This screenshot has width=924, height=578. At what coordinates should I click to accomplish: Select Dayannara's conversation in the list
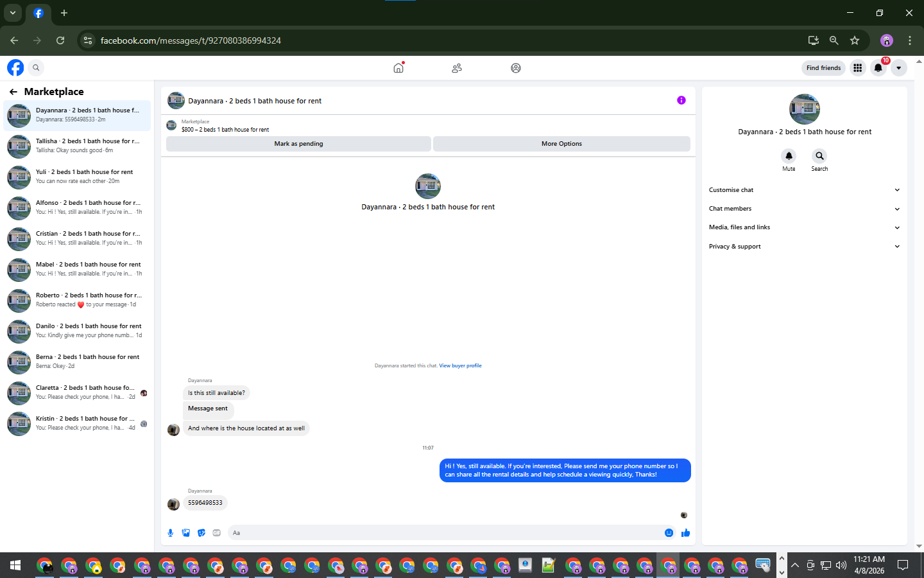coord(77,115)
